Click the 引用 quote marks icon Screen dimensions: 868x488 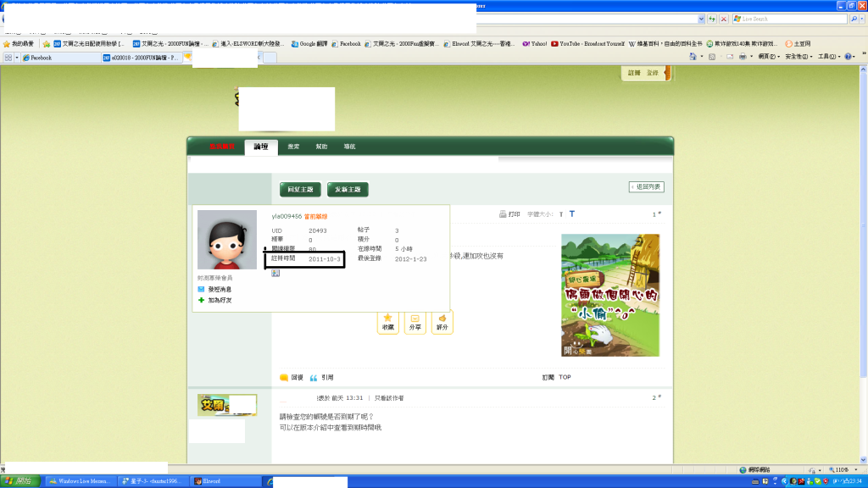(314, 377)
